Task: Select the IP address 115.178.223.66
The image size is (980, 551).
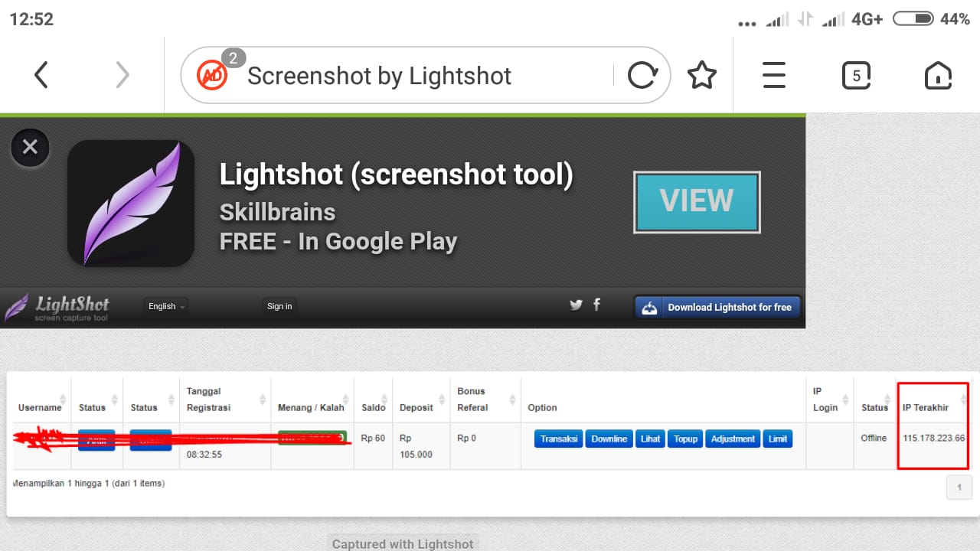Action: coord(934,439)
